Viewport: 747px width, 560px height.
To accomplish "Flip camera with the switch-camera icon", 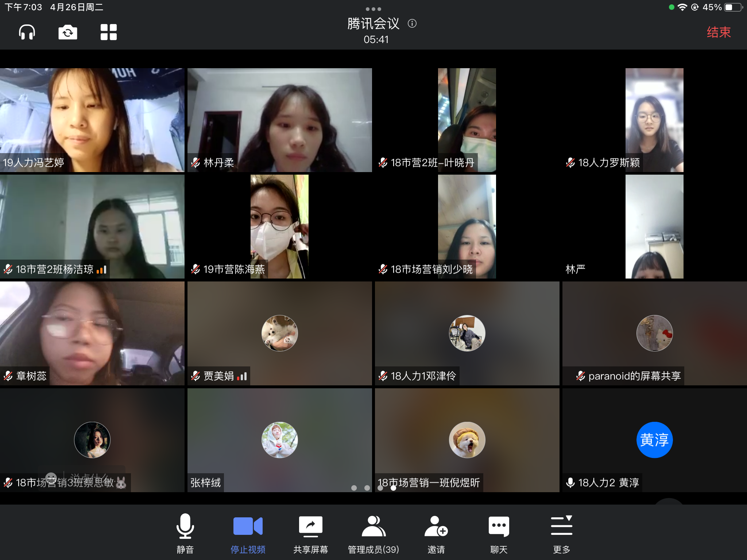I will point(68,32).
